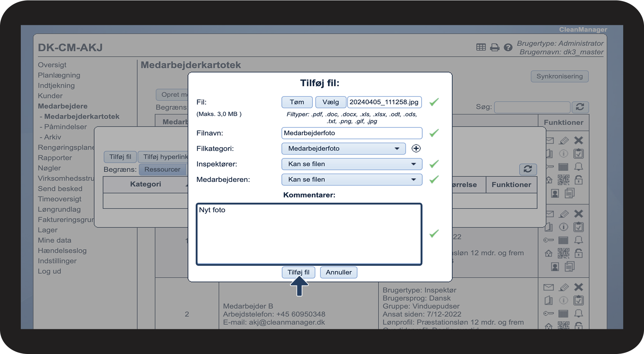Open the clipboard checklist icon in Medarbejder B row
Screen dimensions: 644x354
[578, 300]
